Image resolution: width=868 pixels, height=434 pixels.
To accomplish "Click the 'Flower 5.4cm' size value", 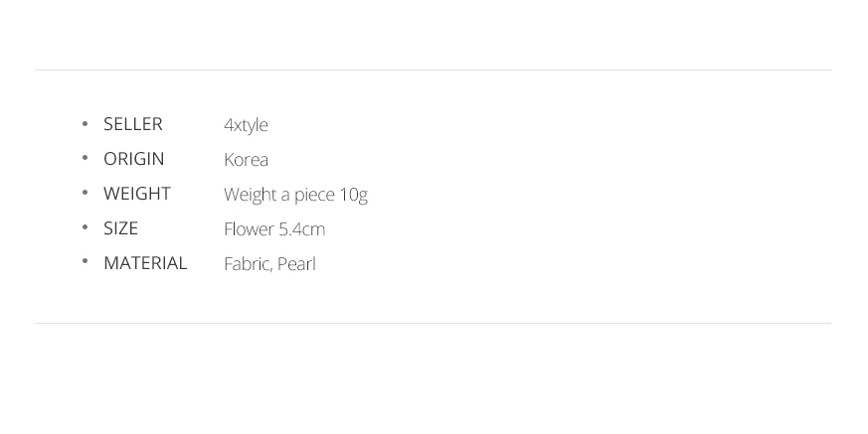I will pyautogui.click(x=274, y=229).
